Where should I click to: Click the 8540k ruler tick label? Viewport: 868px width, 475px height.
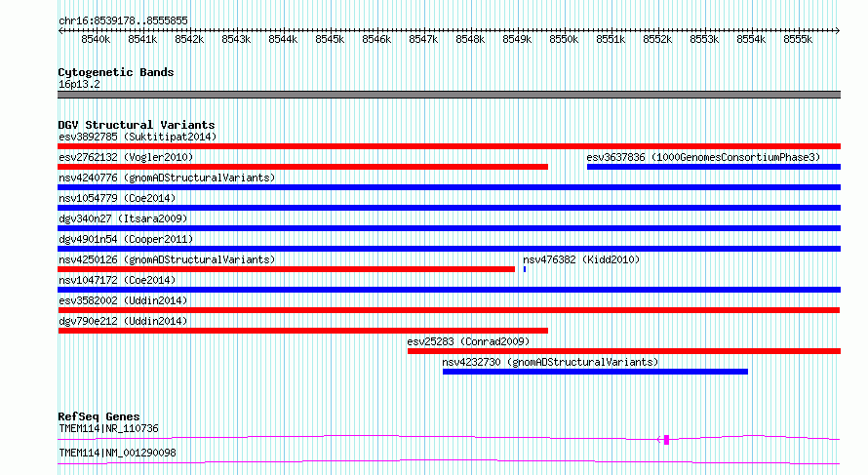pos(96,39)
